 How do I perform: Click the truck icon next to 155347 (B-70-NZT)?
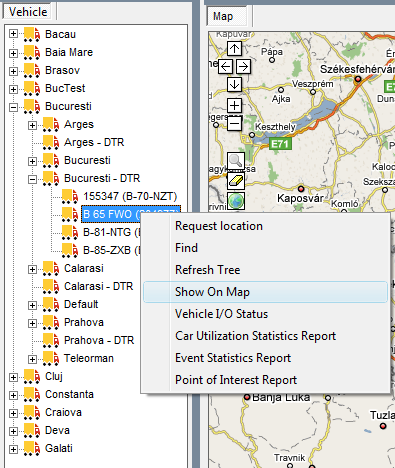(70, 196)
